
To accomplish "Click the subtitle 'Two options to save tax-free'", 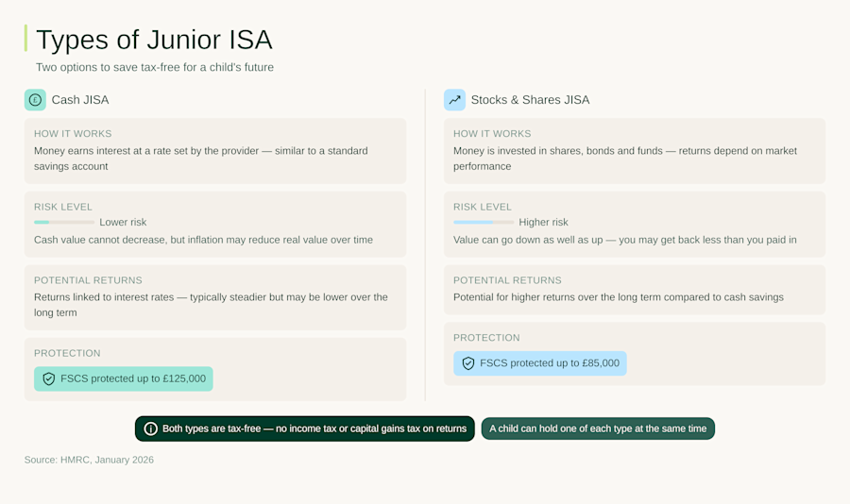I will [155, 67].
